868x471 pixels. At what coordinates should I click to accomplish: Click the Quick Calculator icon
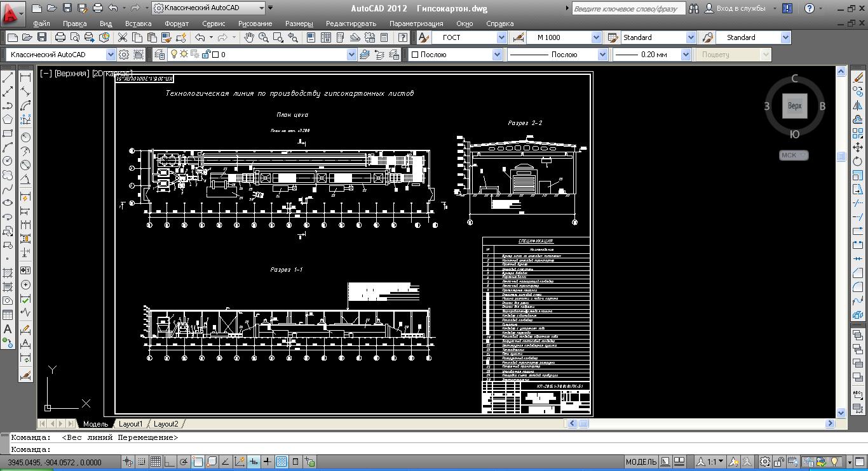pos(384,37)
